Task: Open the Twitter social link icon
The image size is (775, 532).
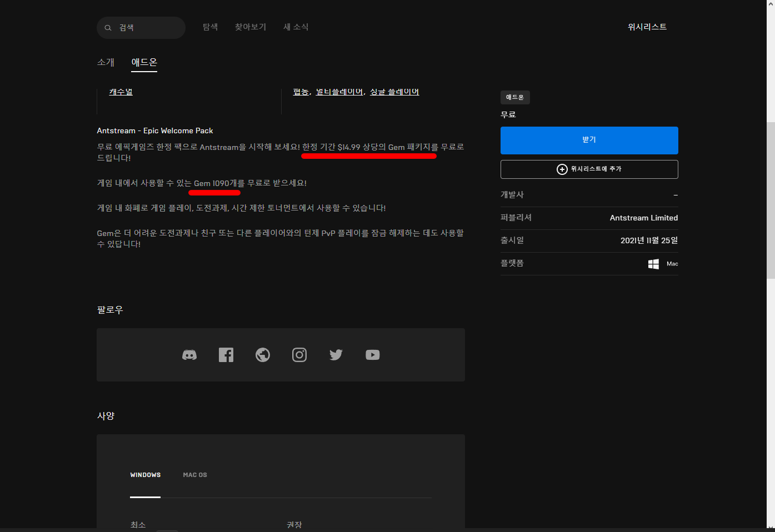Action: pyautogui.click(x=336, y=355)
